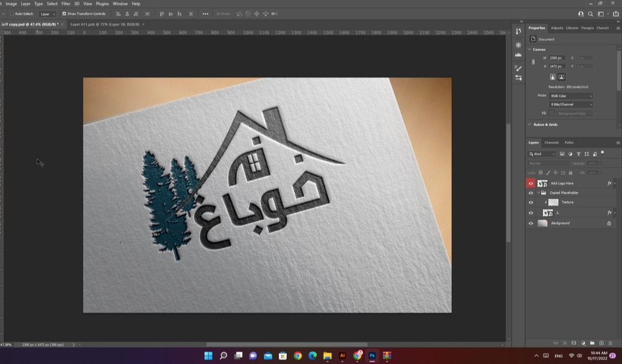Open Adobe Illustrator from the taskbar
This screenshot has width=622, height=364.
tap(342, 356)
